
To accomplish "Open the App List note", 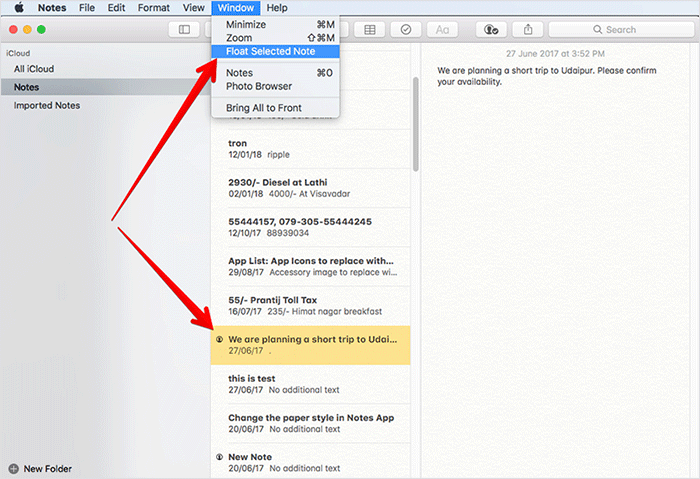I will [310, 267].
